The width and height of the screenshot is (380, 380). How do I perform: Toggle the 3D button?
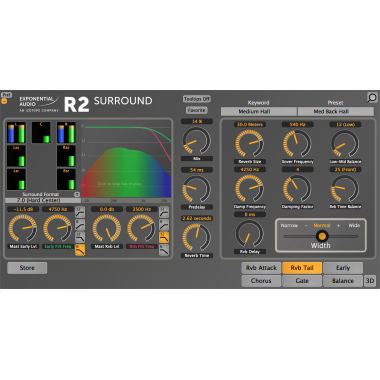coord(370,281)
